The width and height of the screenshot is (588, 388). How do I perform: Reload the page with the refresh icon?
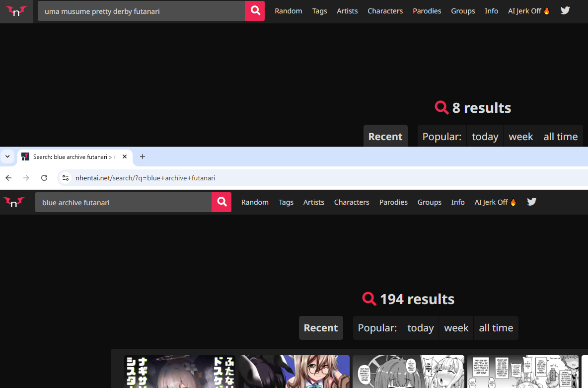click(44, 178)
